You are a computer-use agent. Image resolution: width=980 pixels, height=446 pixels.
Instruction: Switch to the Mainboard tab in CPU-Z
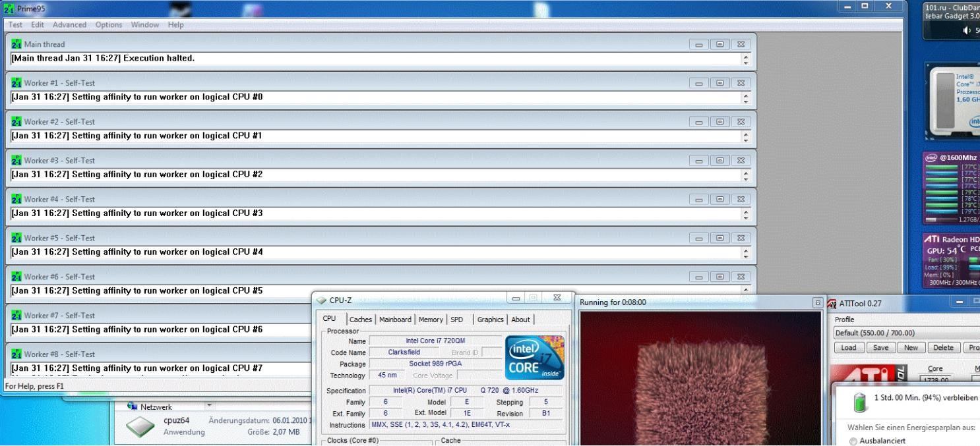395,320
